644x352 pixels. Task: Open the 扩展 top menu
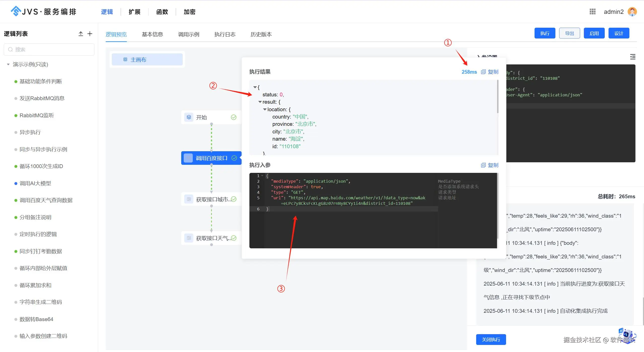[x=134, y=12]
